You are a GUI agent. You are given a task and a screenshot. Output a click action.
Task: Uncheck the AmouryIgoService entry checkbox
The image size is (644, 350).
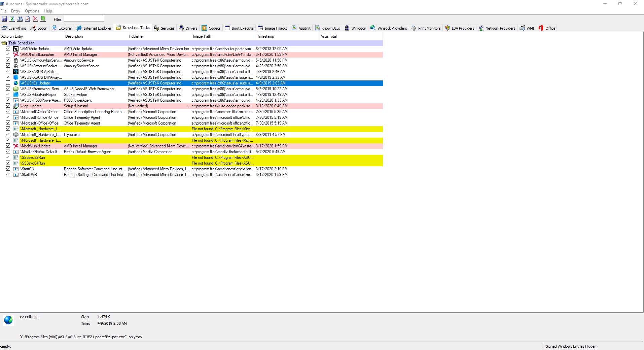[x=8, y=60]
